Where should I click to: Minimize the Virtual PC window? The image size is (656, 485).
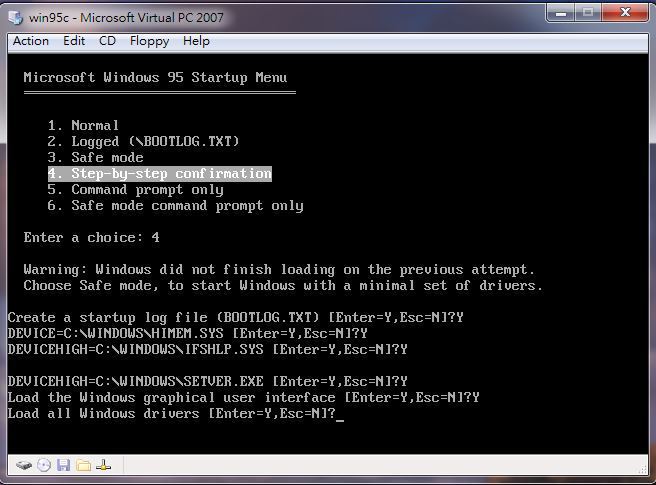tap(561, 13)
